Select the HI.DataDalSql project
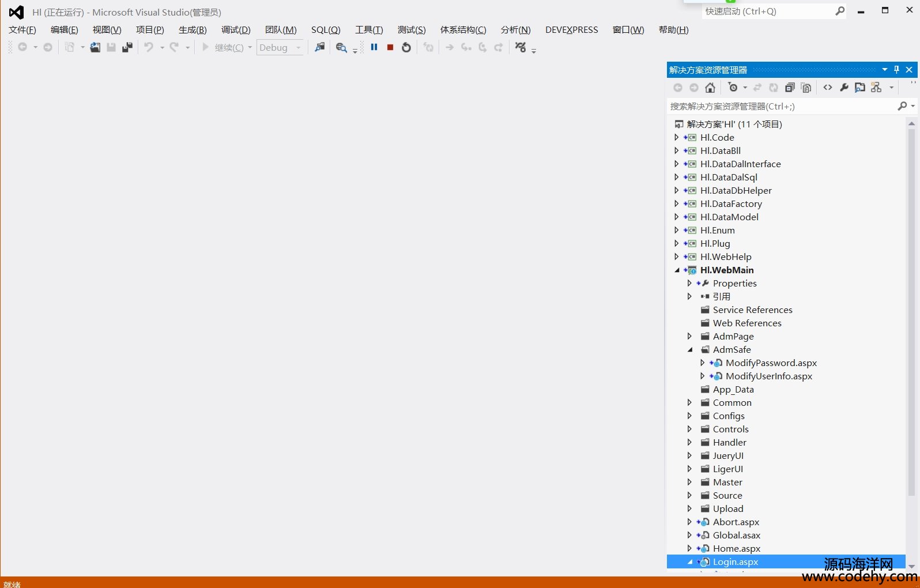This screenshot has height=588, width=920. point(729,177)
